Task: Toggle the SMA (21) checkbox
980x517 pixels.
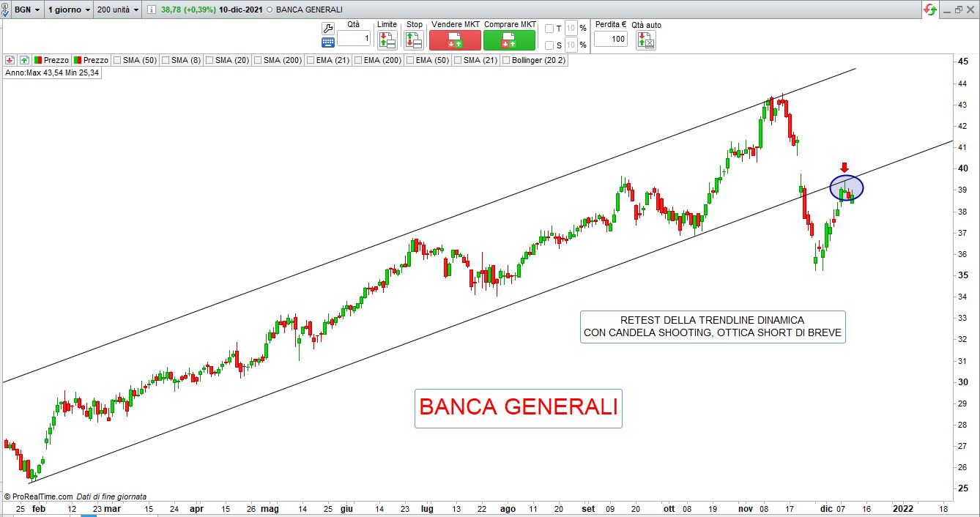Action: (458, 60)
